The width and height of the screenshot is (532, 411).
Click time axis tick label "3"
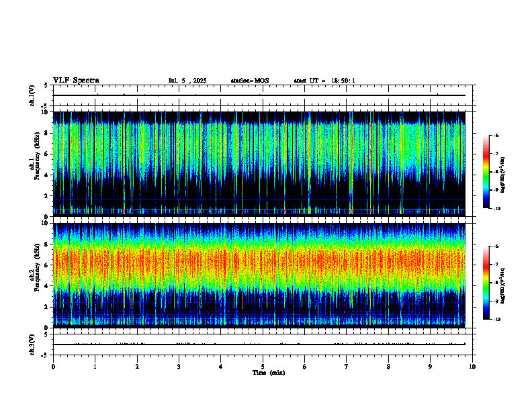179,367
